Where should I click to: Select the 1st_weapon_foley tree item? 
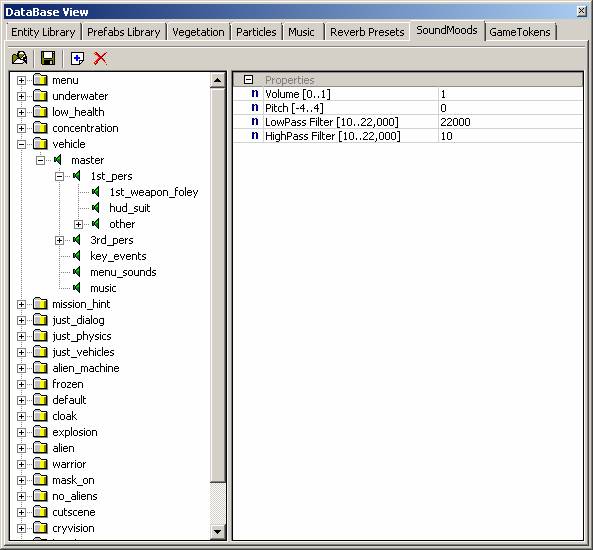[x=154, y=192]
